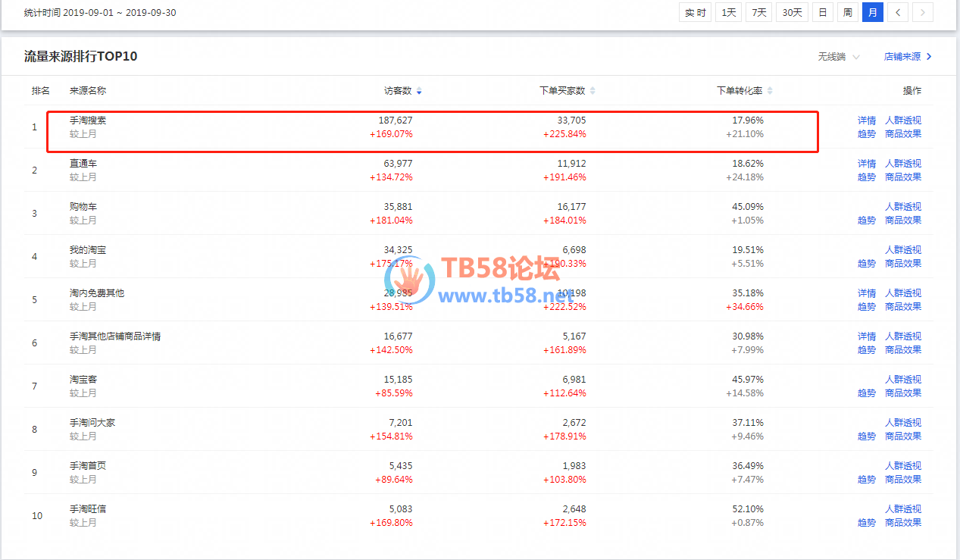Click the 购物车 source name
Image resolution: width=960 pixels, height=560 pixels.
[83, 207]
